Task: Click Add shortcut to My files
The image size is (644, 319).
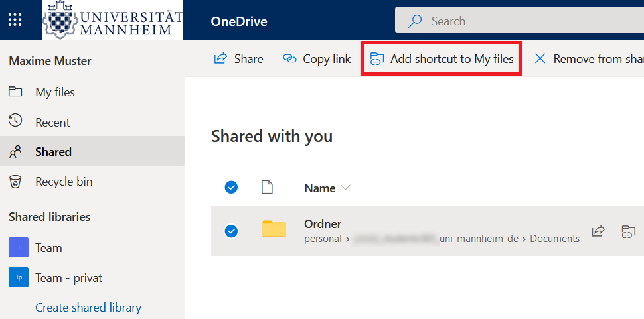Action: click(x=442, y=59)
